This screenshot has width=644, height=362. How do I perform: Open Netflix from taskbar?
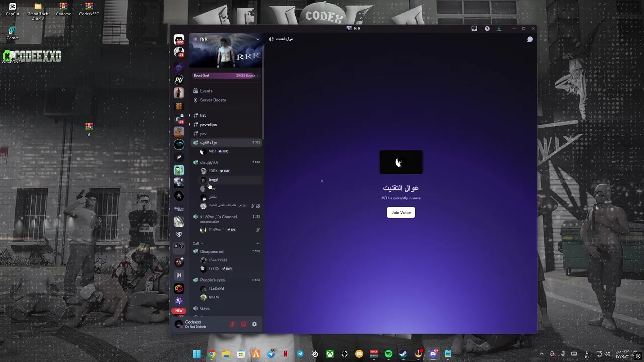pos(285,354)
